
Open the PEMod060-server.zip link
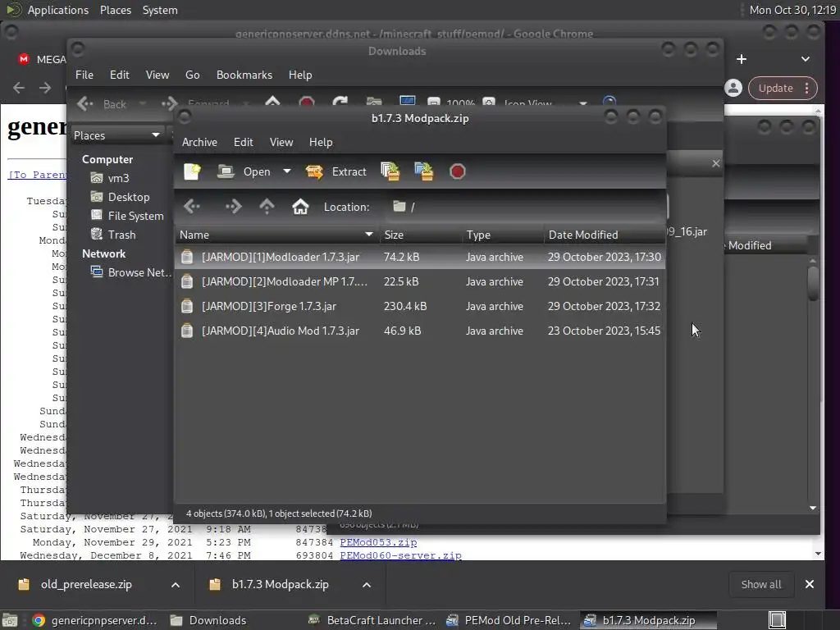(x=400, y=555)
